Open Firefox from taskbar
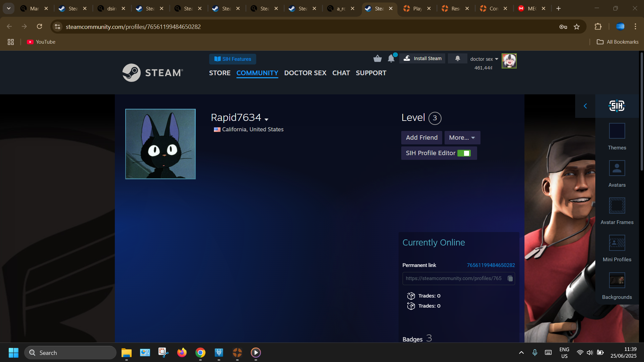The height and width of the screenshot is (362, 644). tap(182, 353)
